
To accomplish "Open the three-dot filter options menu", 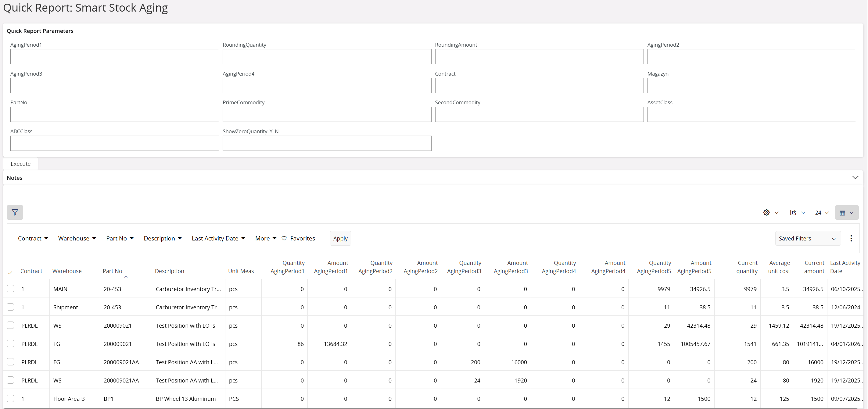I will pyautogui.click(x=851, y=238).
